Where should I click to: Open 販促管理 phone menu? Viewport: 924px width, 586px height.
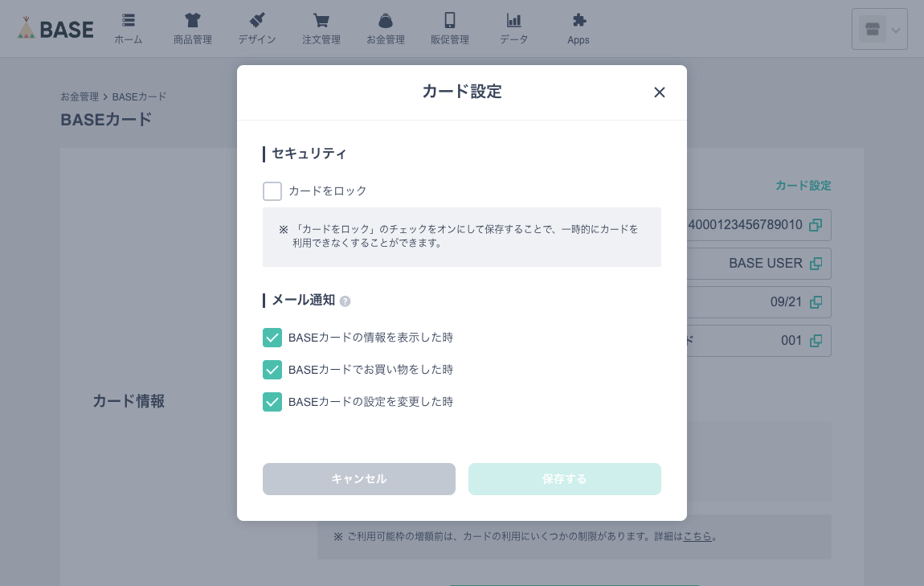450,29
